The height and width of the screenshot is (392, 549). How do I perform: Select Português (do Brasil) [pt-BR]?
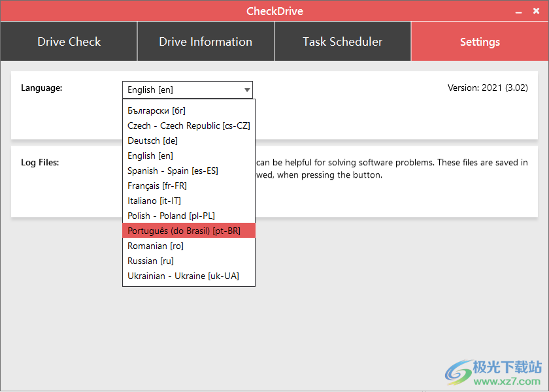point(189,231)
